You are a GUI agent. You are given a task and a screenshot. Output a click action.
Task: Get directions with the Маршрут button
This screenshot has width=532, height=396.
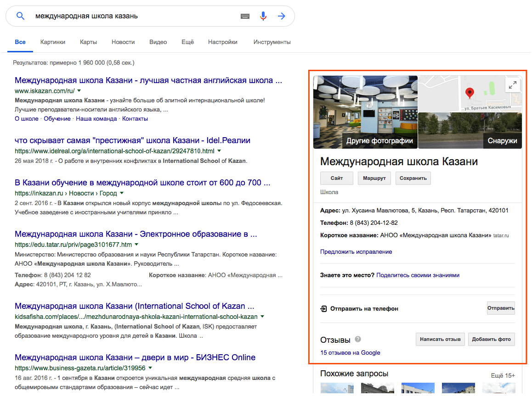coord(374,178)
